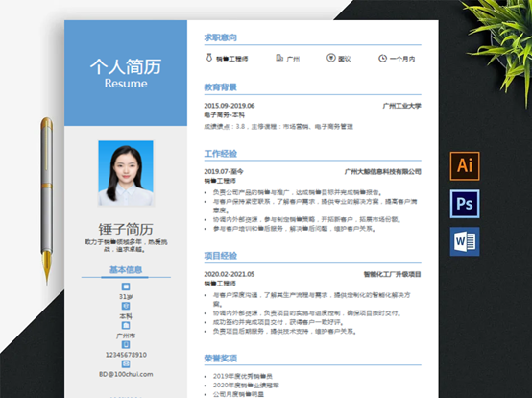Click the date 2019.07-至今
The width and height of the screenshot is (532, 398).
(224, 171)
